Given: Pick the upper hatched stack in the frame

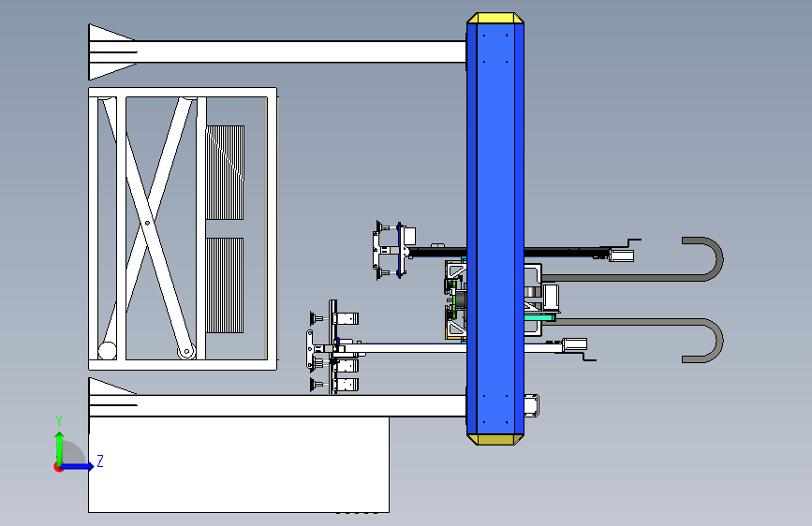Looking at the screenshot, I should (x=226, y=172).
